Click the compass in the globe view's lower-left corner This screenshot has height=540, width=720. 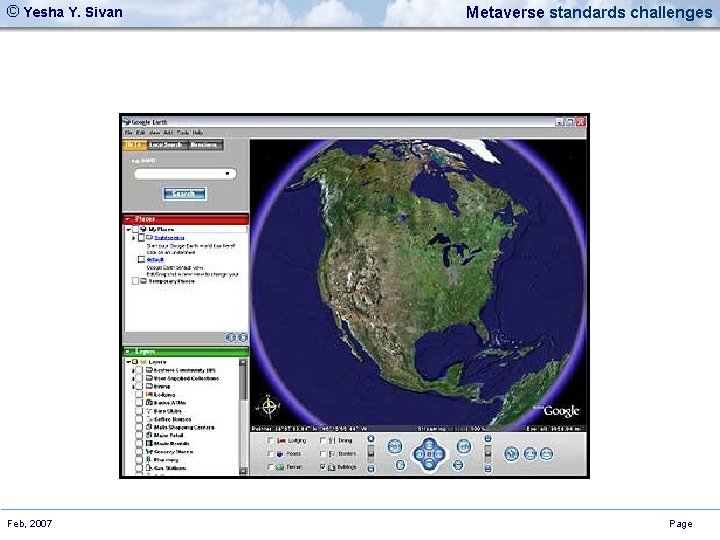tap(269, 407)
